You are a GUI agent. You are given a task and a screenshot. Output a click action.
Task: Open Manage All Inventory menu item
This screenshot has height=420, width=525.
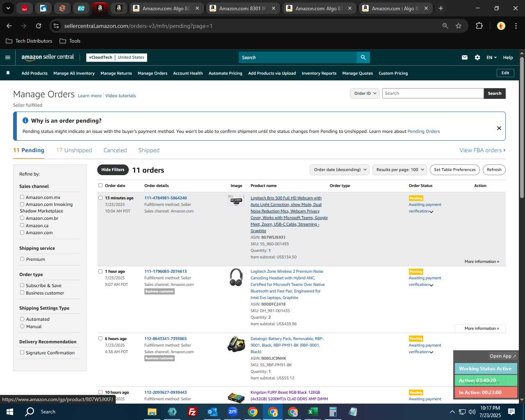click(74, 73)
